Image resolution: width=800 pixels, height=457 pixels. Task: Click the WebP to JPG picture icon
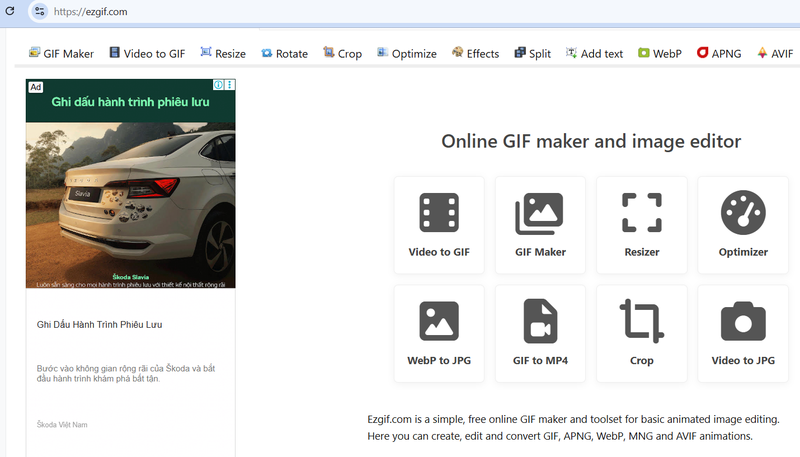(x=439, y=321)
